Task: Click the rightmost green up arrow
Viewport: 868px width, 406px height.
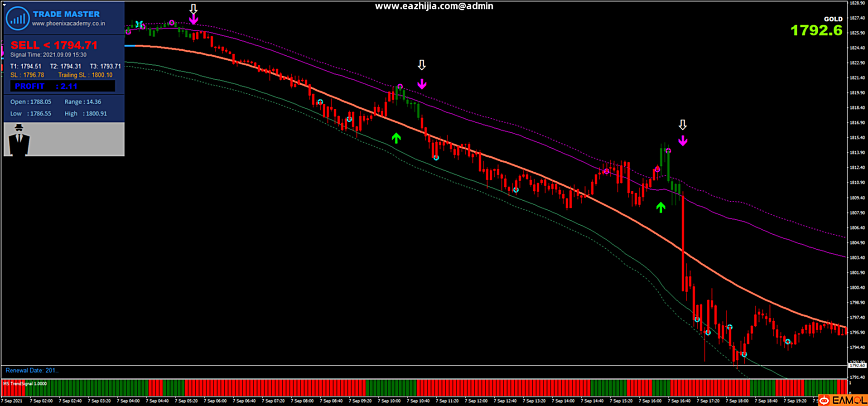Action: point(661,208)
